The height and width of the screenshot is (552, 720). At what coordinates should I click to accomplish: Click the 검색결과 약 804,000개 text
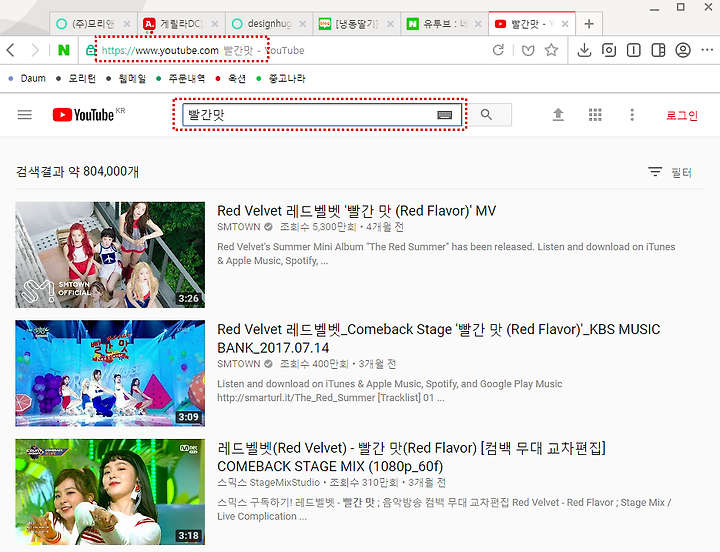coord(77,172)
